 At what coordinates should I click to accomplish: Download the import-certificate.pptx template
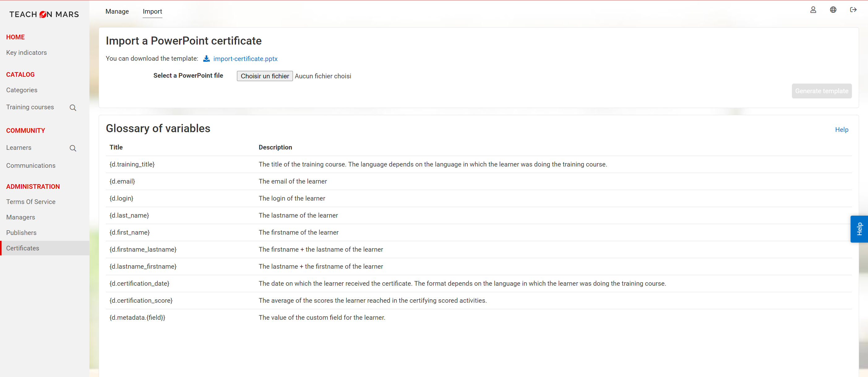click(x=245, y=59)
